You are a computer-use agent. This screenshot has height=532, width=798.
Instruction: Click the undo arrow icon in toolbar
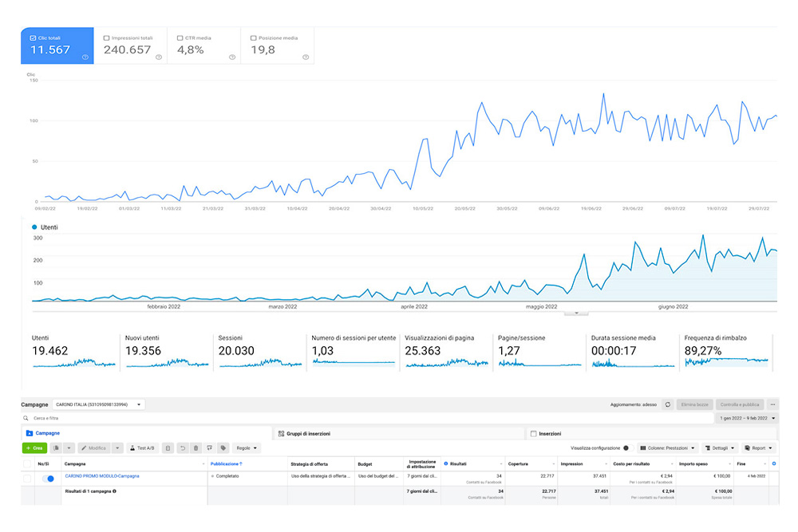pos(182,448)
